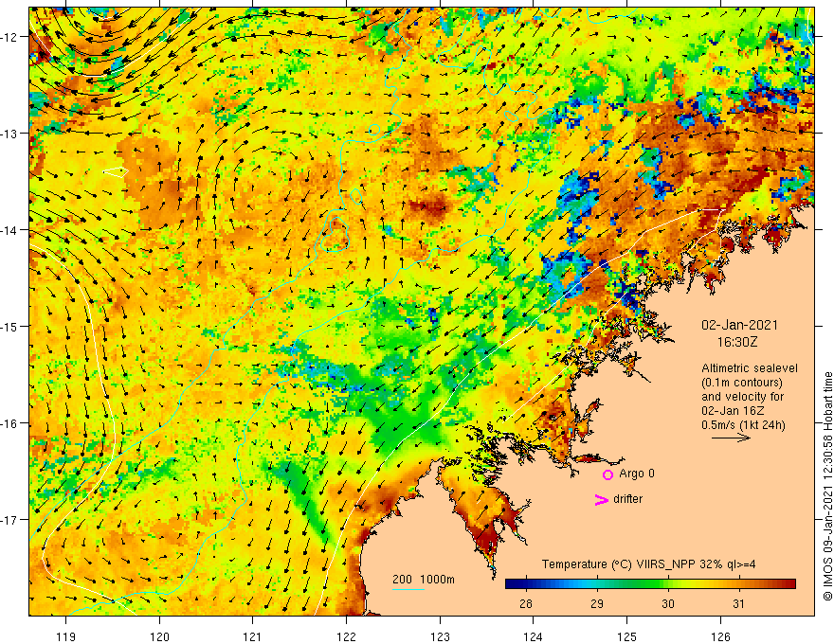
Task: Click the temperature color bar at 31
Action: 739,584
